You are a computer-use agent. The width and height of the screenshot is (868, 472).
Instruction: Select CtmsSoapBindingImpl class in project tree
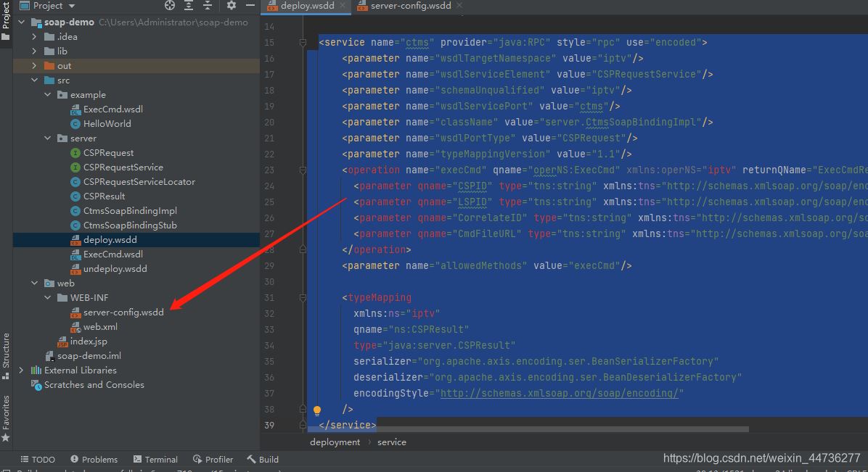[130, 211]
